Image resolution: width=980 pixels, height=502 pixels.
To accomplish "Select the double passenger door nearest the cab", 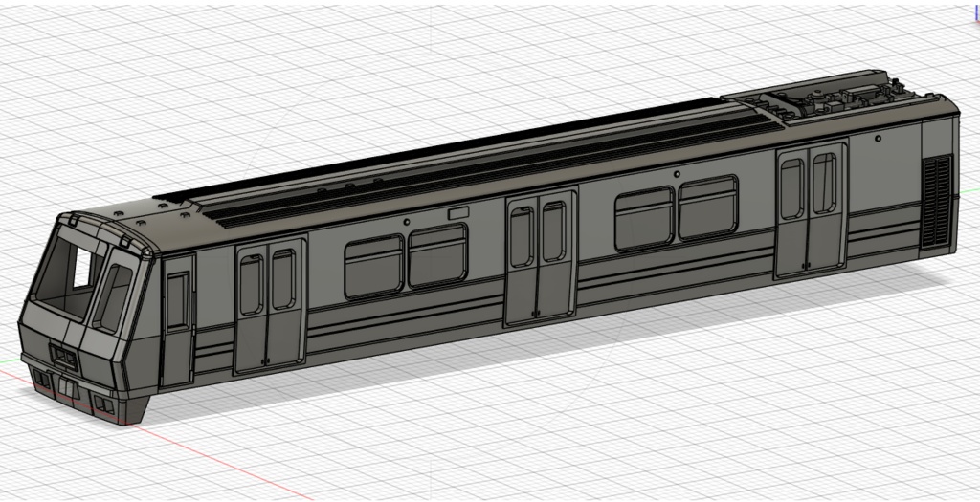I will pyautogui.click(x=270, y=305).
